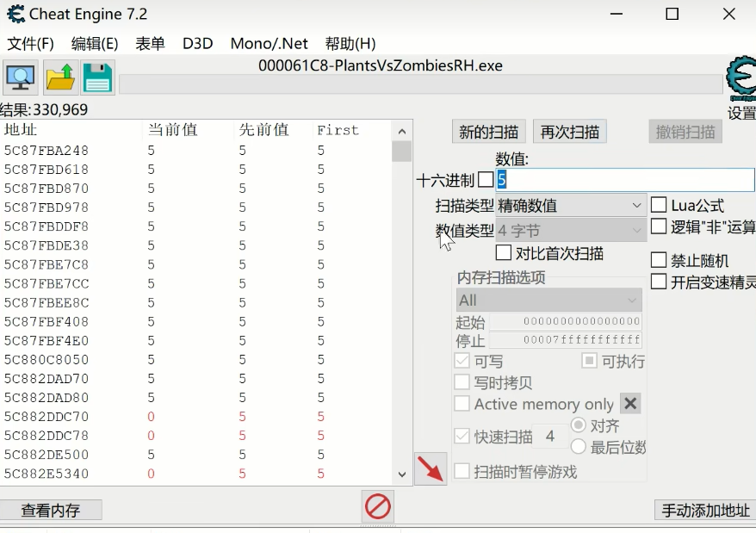This screenshot has height=533, width=756.
Task: Click the down arrow of the results scrollbar
Action: (x=401, y=474)
